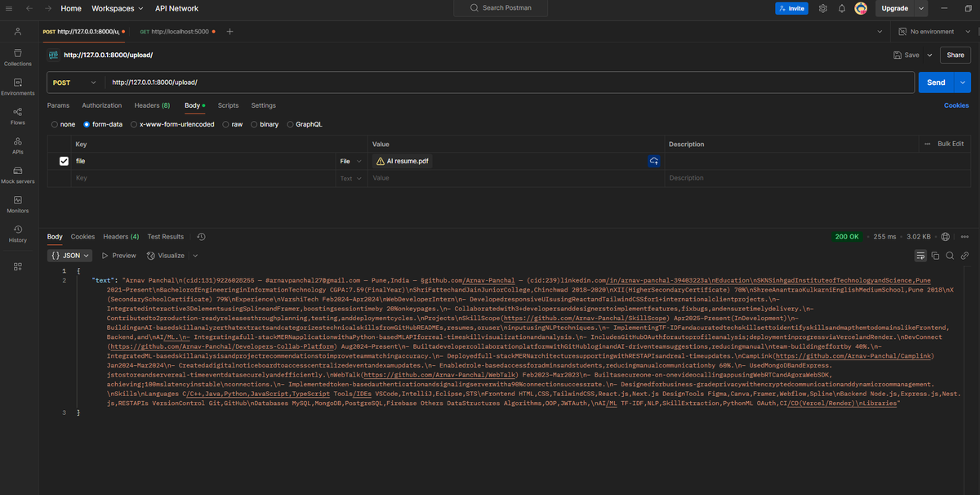Open the Test Results tab
The image size is (980, 495).
point(166,237)
